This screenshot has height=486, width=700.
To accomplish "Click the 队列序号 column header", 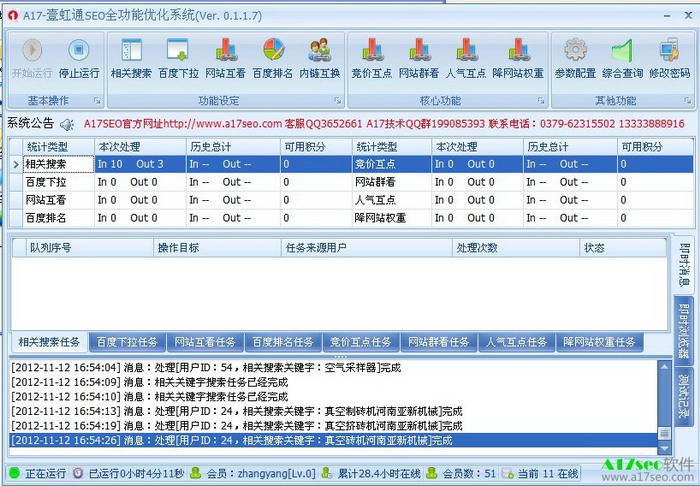I will pyautogui.click(x=89, y=248).
